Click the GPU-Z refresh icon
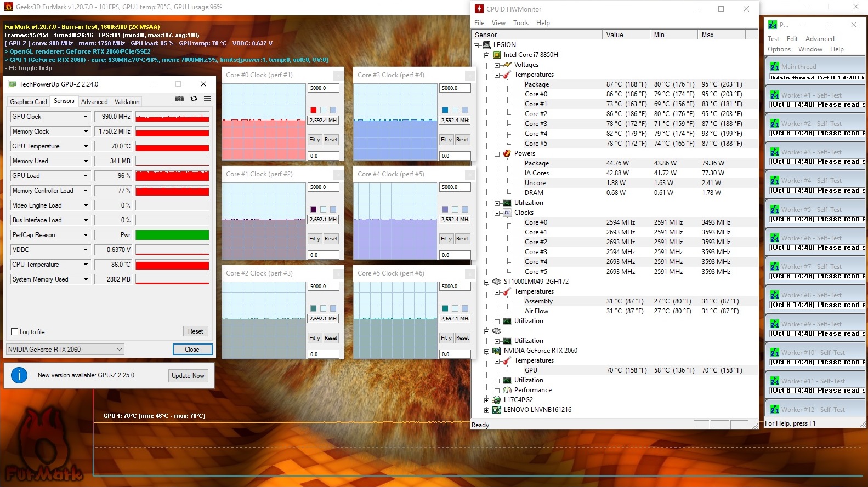 tap(194, 99)
